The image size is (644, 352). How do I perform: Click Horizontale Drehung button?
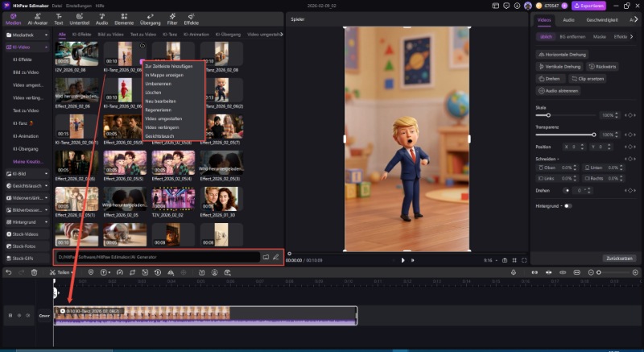point(562,55)
